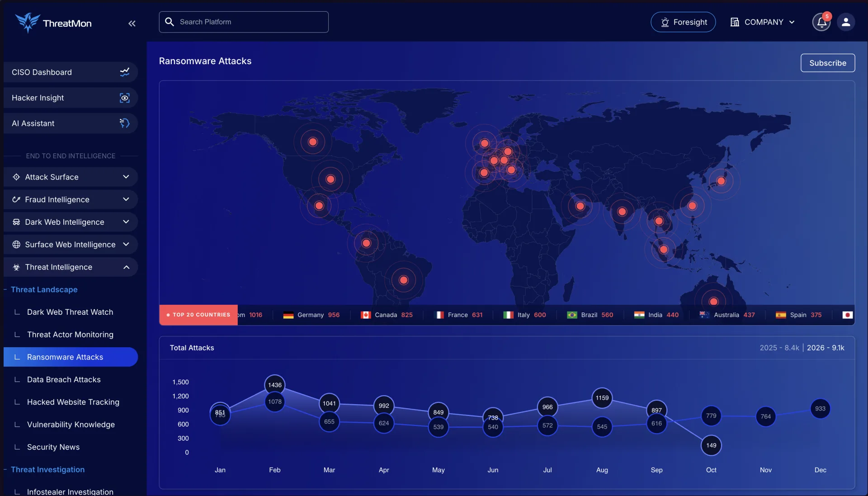
Task: Click the Australia map hotspot
Action: pos(714,302)
